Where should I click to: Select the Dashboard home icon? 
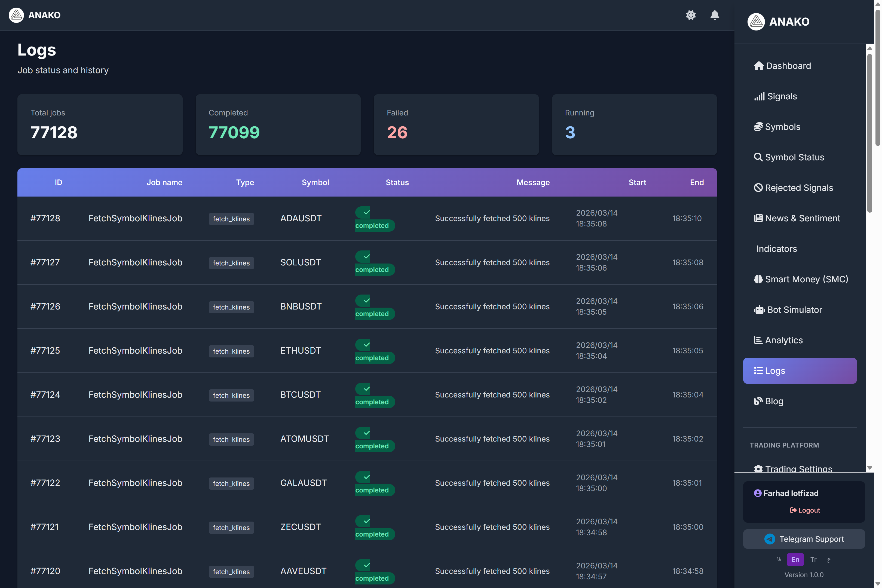click(x=759, y=66)
